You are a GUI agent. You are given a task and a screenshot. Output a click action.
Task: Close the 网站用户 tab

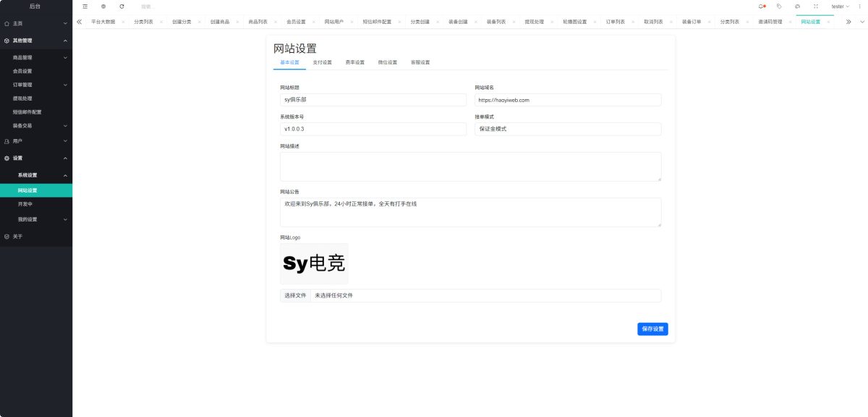pos(352,22)
